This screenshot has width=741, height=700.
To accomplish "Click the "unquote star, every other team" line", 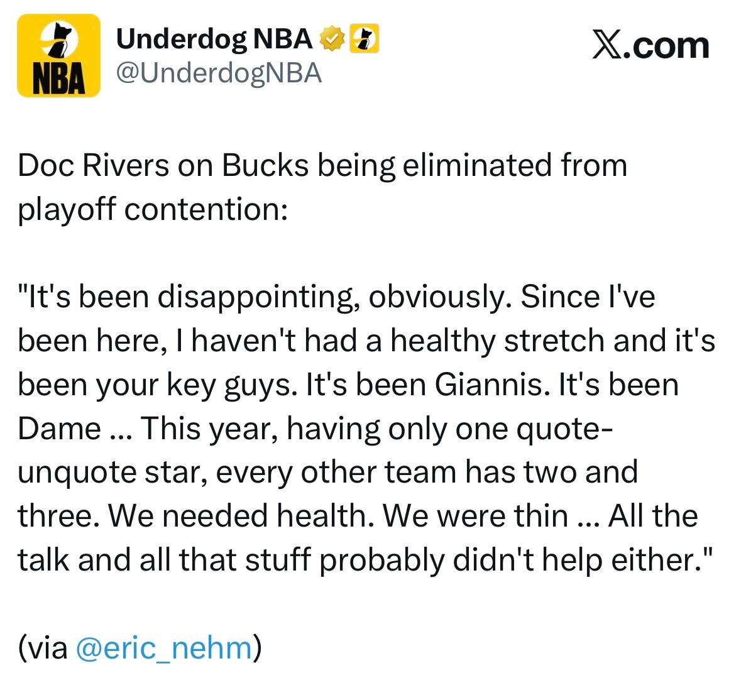I will tap(327, 473).
